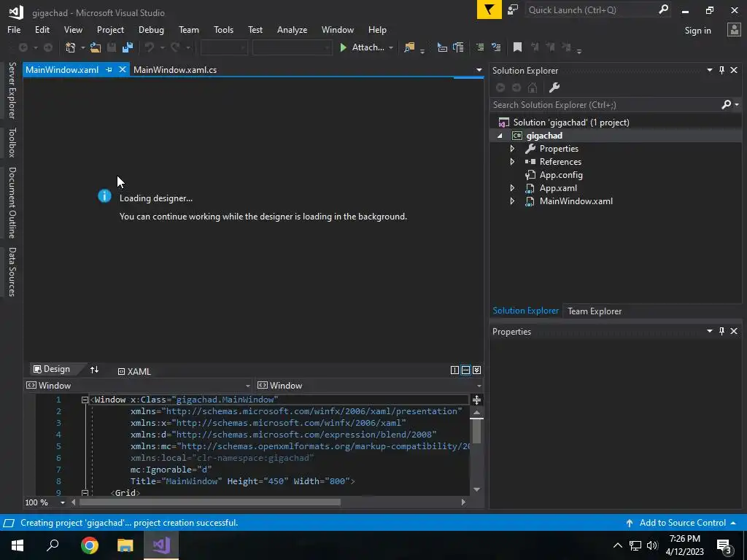Open the Edit menu

(x=42, y=29)
